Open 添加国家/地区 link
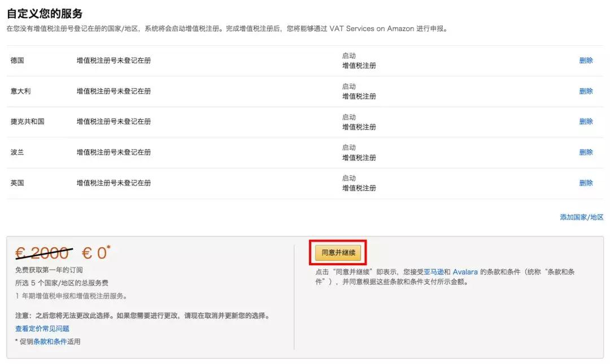Image resolution: width=610 pixels, height=364 pixels. [582, 217]
